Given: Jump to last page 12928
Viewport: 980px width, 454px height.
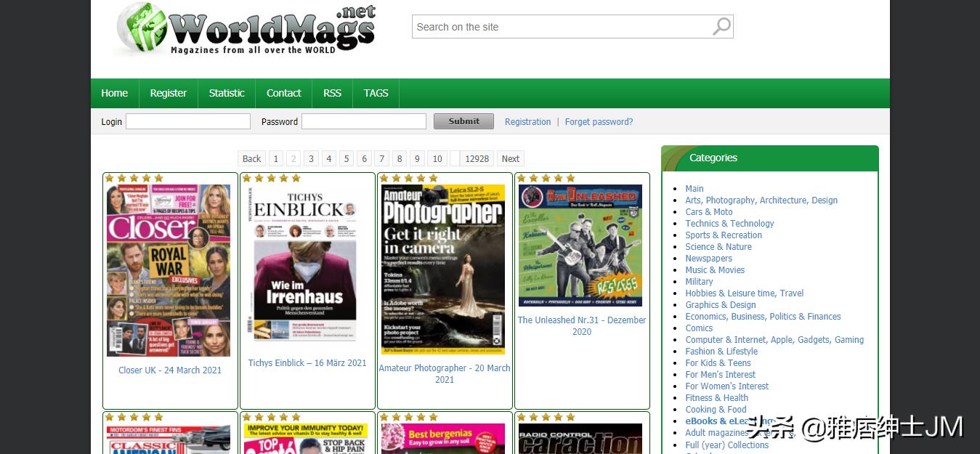Looking at the screenshot, I should tap(477, 159).
